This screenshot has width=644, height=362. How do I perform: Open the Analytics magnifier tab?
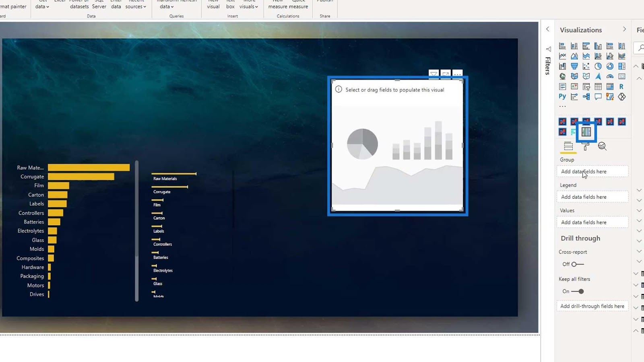[602, 146]
